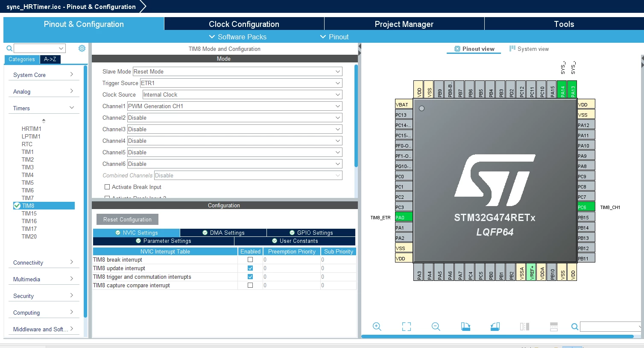Click the Reset Configuration button
Image resolution: width=644 pixels, height=348 pixels.
pos(127,219)
